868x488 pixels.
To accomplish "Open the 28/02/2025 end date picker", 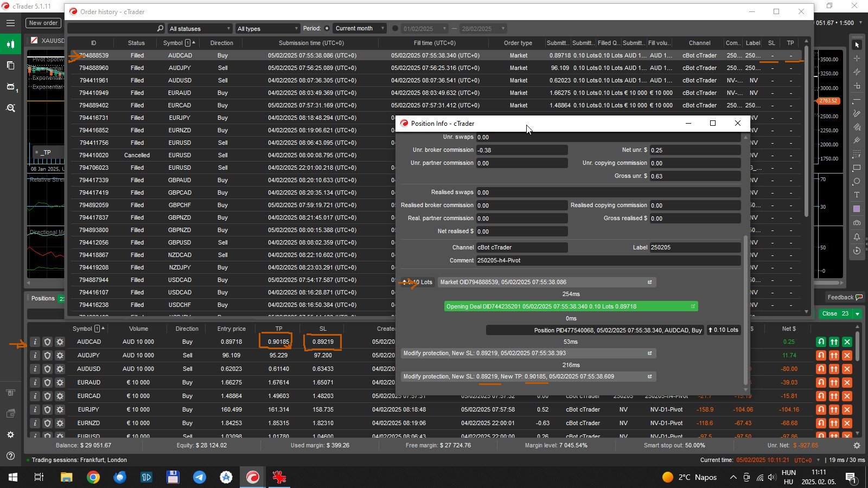I will click(x=483, y=29).
